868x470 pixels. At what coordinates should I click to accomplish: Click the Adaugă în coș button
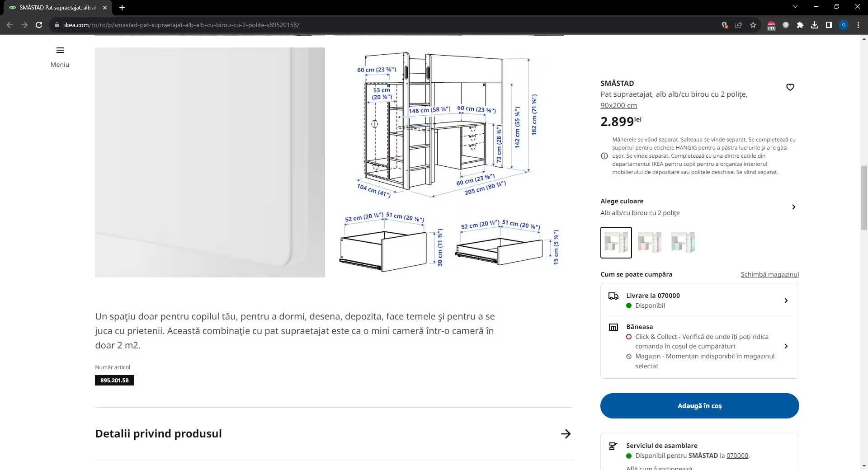(699, 406)
